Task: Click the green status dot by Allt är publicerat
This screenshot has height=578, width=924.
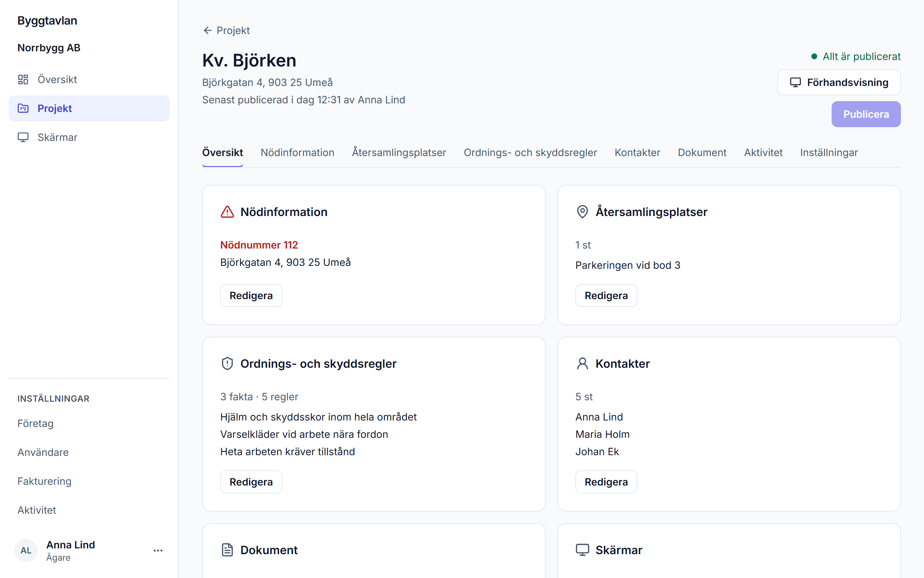Action: pyautogui.click(x=814, y=57)
